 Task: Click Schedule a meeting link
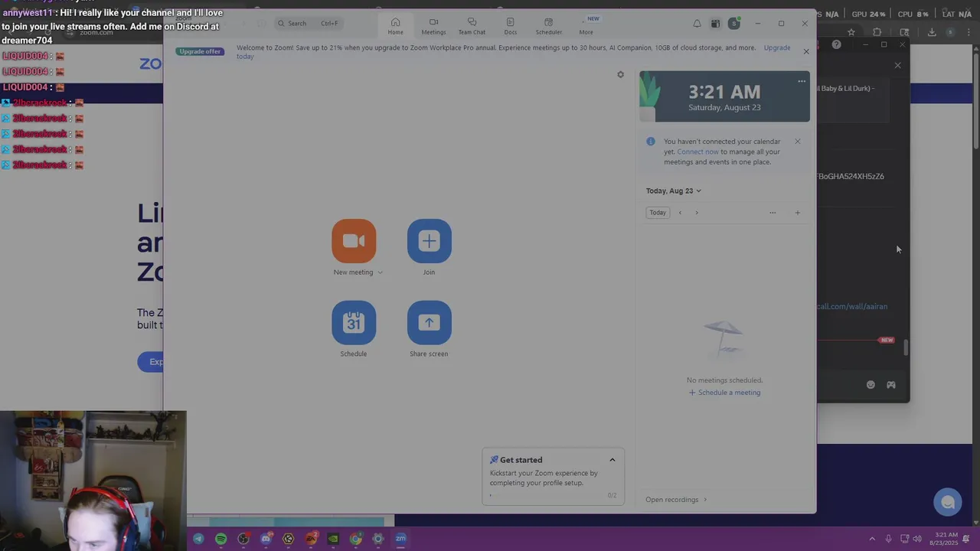[724, 393]
